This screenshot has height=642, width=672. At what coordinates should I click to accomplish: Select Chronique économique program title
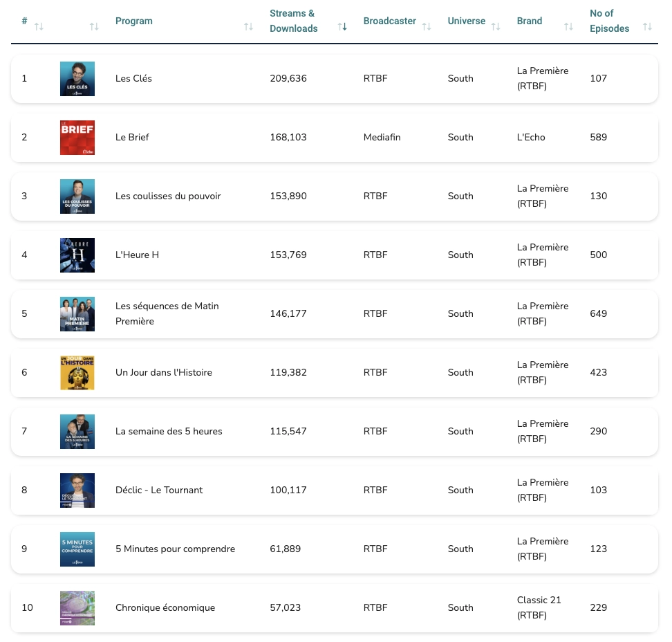165,608
